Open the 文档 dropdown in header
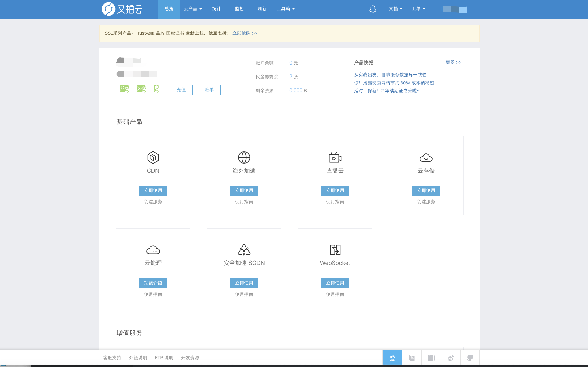The width and height of the screenshot is (588, 367). (395, 9)
